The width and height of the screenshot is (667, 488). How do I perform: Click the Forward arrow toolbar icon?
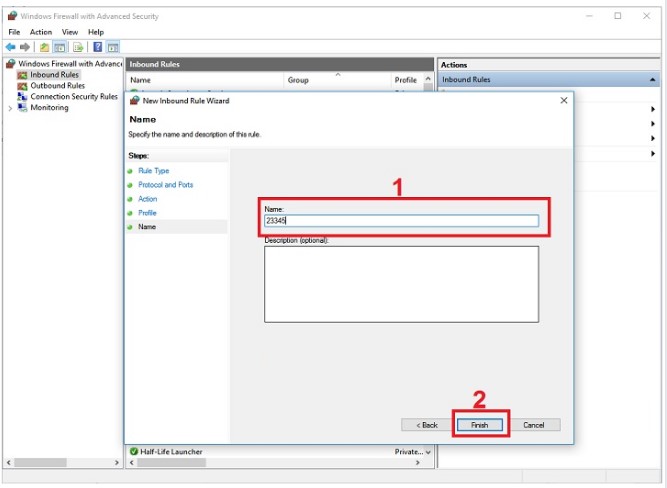pyautogui.click(x=25, y=47)
